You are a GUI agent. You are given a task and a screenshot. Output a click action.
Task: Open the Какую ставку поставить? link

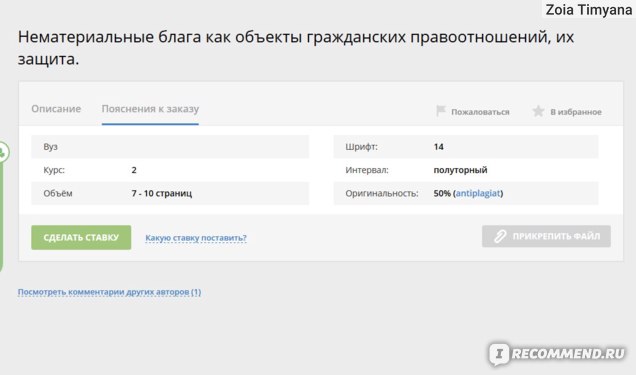(x=196, y=238)
